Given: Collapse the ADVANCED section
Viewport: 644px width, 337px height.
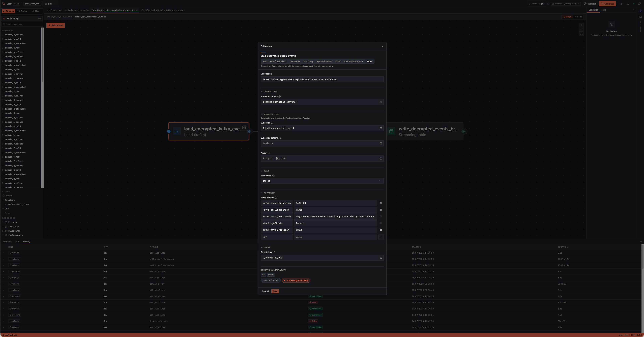Looking at the screenshot, I should tap(268, 193).
